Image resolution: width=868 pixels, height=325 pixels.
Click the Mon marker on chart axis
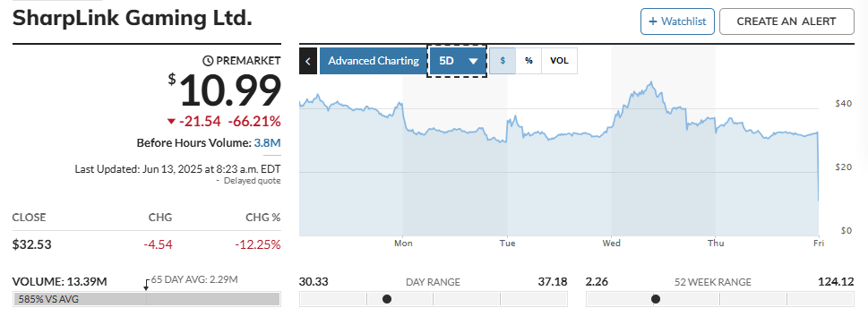[x=403, y=243]
